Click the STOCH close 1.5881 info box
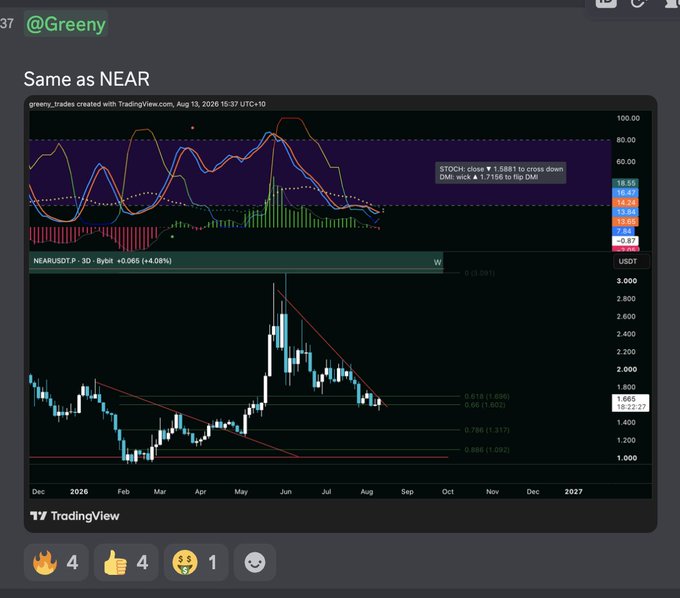The width and height of the screenshot is (680, 598). tap(501, 173)
